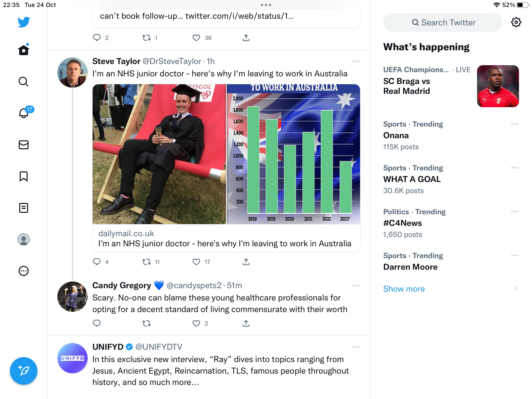Screen dimensions: 532x399
Task: Open @UNIFYDTV handle
Action: click(x=159, y=347)
